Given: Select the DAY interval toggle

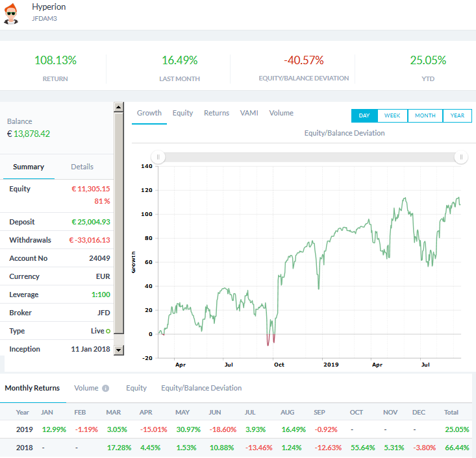Looking at the screenshot, I should 364,115.
